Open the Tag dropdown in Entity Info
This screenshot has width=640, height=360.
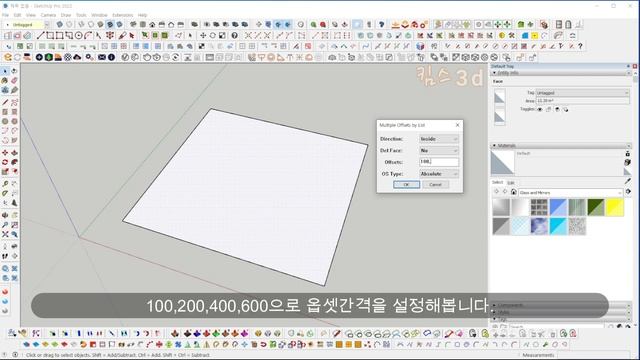pos(582,93)
